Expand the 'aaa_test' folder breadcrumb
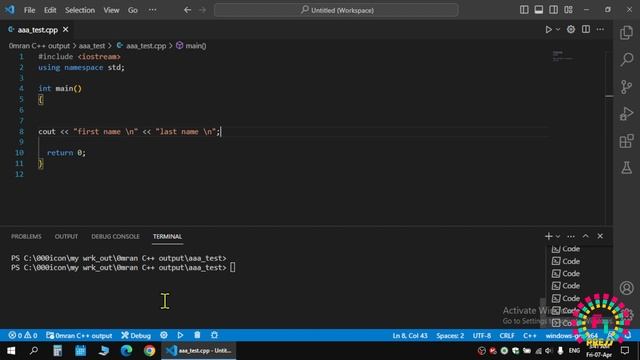 point(92,46)
